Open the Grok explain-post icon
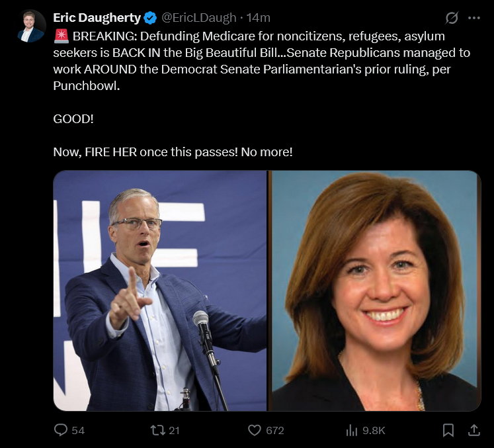 pos(452,18)
